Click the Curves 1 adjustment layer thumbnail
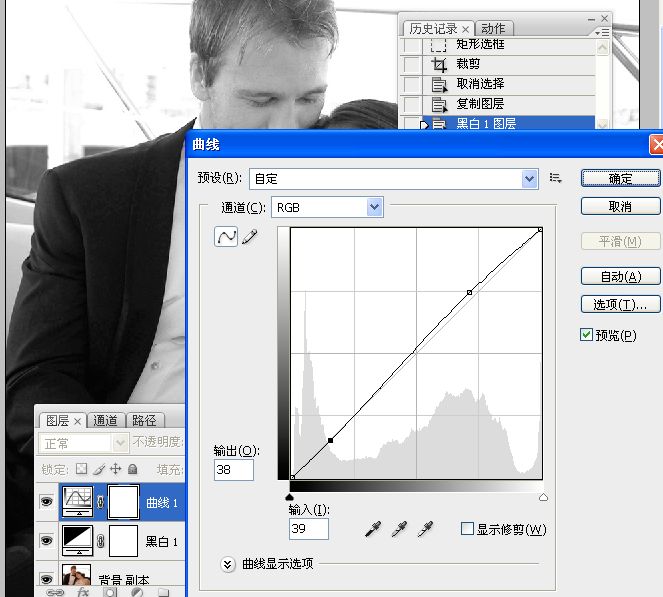Viewport: 663px width, 597px height. click(x=77, y=501)
